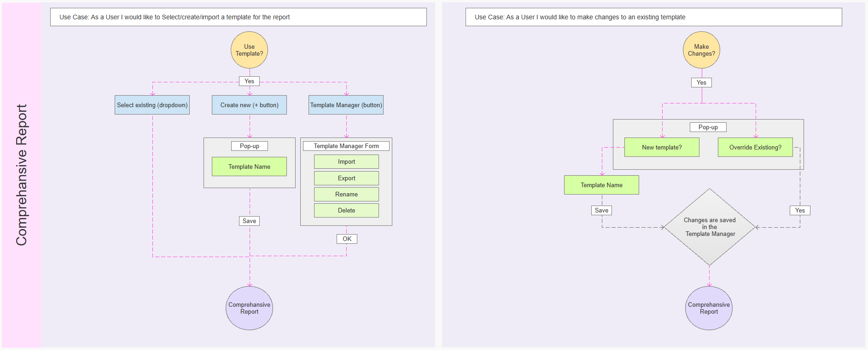
Task: Click the Yes label beside the diamond
Action: pyautogui.click(x=800, y=211)
